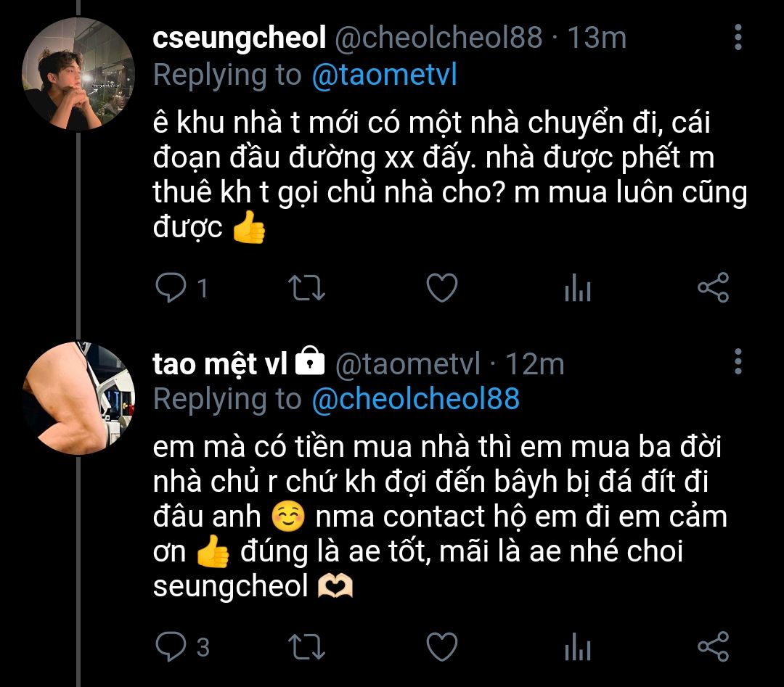Share cseungcheol's tweet

click(713, 289)
